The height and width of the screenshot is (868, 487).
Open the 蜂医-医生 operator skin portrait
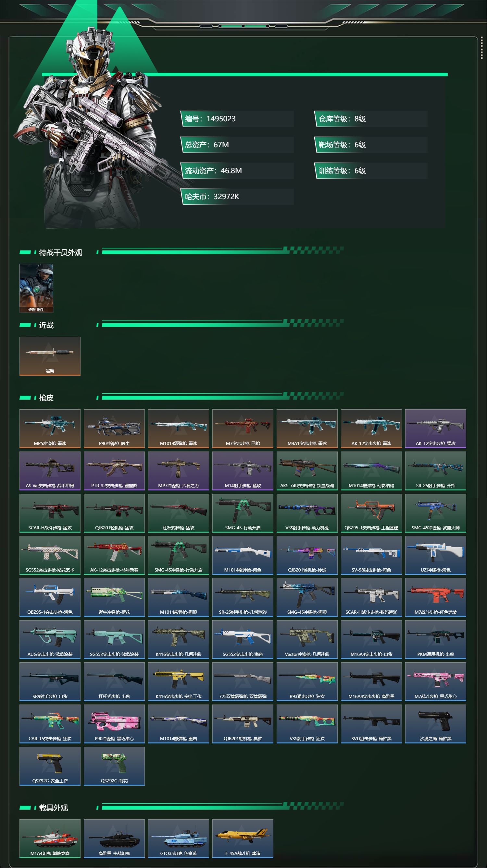pyautogui.click(x=36, y=288)
